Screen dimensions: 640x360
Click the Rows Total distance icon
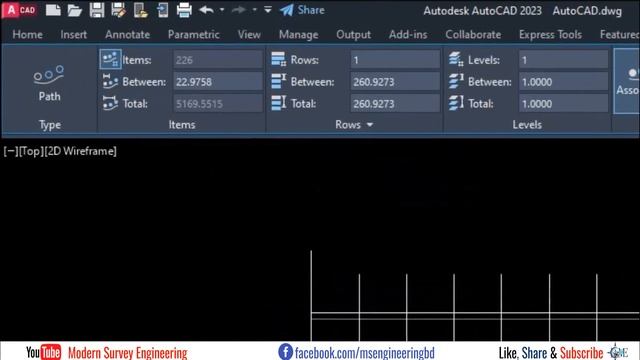tap(279, 103)
